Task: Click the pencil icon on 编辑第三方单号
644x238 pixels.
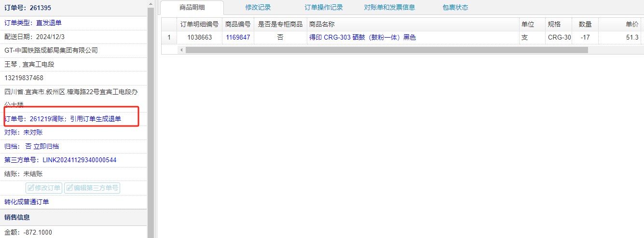Action: click(x=69, y=188)
